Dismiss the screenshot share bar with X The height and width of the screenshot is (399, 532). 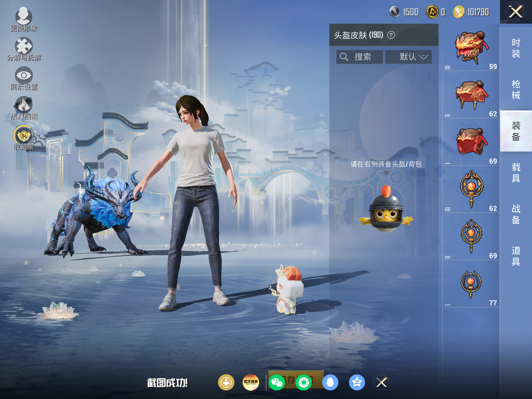382,382
